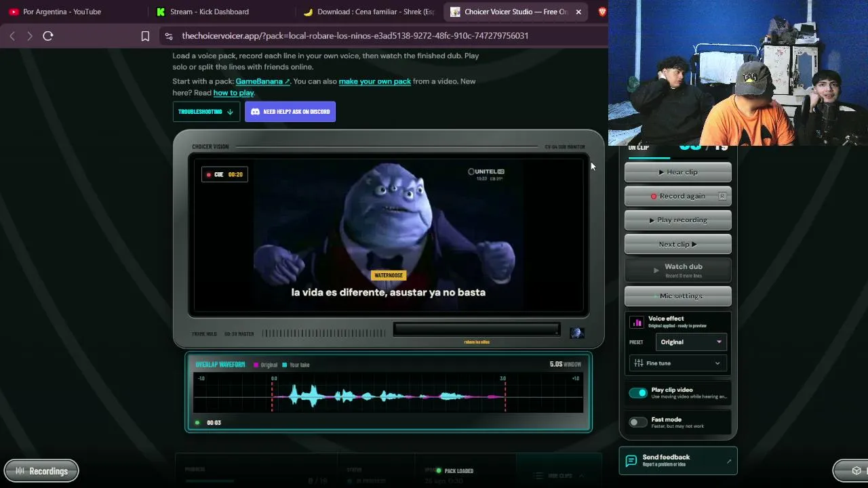
Task: Go forward in browser history
Action: [x=30, y=36]
